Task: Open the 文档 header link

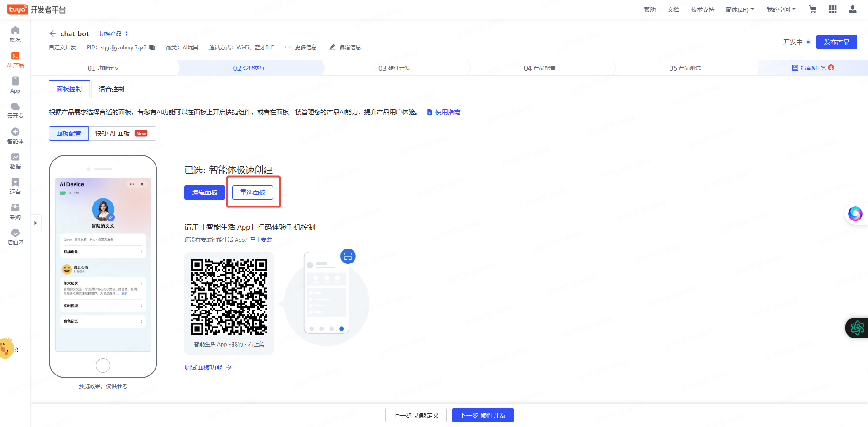Action: (x=673, y=9)
